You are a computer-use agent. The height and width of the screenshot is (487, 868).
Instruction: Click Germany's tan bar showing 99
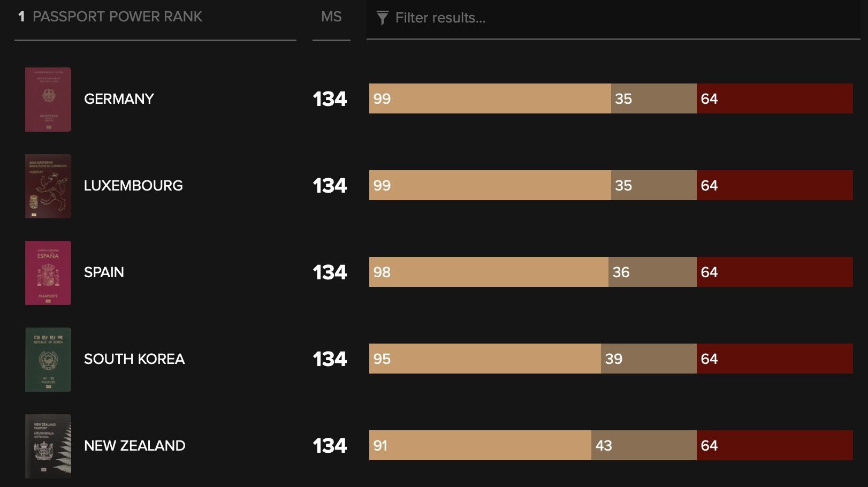click(490, 98)
